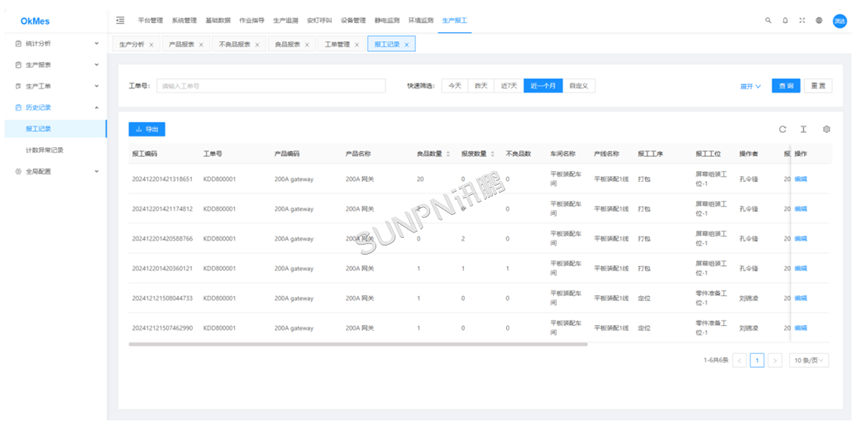The height and width of the screenshot is (425, 860).
Task: Click the 工单号 input field
Action: point(271,86)
